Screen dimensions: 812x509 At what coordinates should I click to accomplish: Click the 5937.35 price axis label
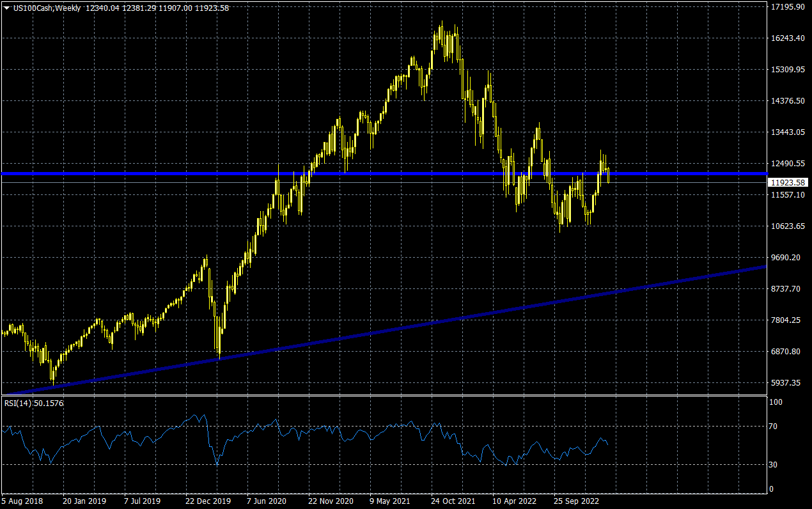[x=787, y=383]
